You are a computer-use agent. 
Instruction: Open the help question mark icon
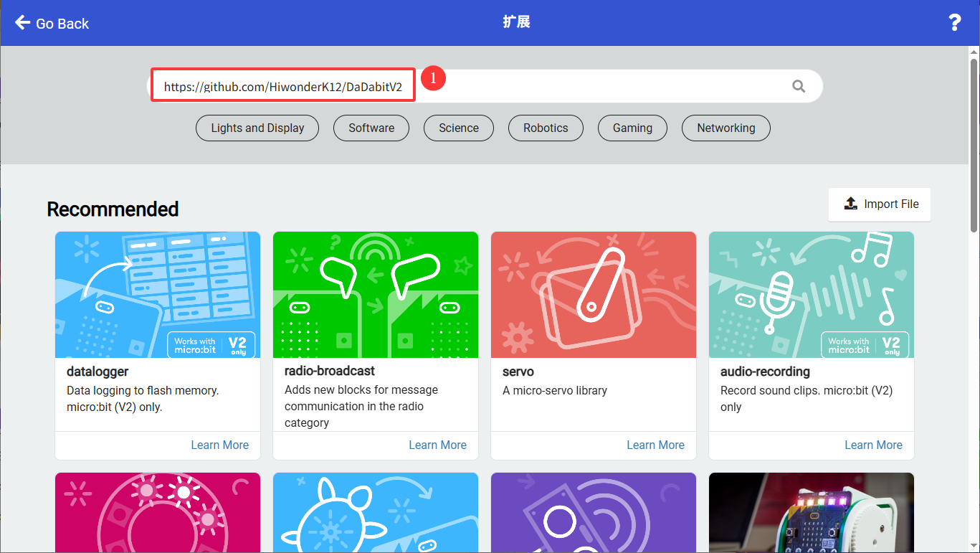[954, 23]
